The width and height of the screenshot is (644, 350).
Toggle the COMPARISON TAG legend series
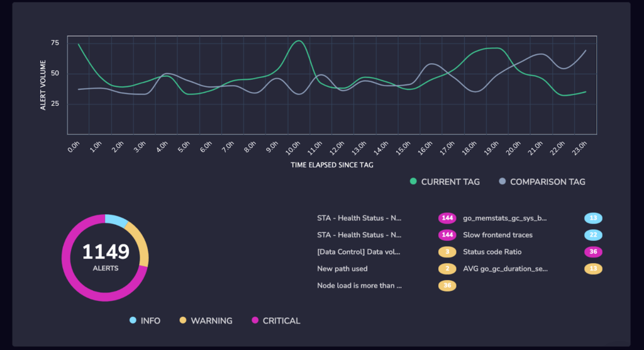tap(542, 182)
